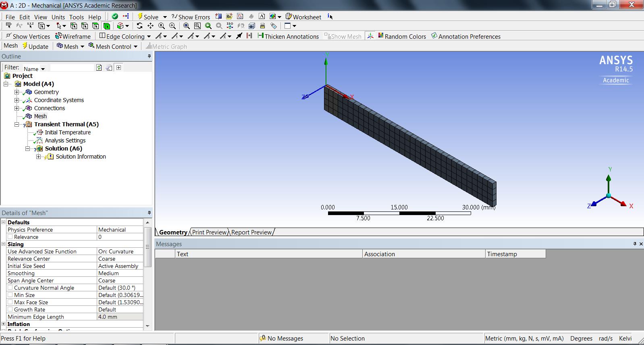Select Analysis Settings in tree
The height and width of the screenshot is (345, 644).
(65, 140)
